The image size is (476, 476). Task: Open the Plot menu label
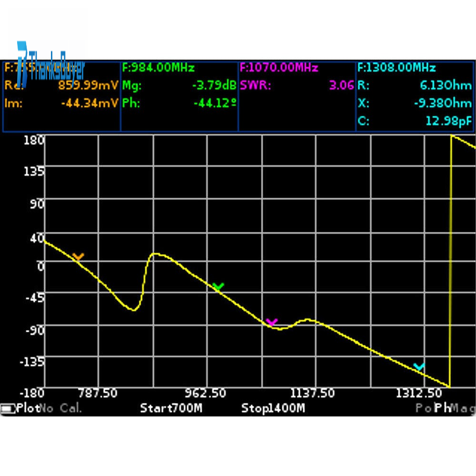pos(27,408)
